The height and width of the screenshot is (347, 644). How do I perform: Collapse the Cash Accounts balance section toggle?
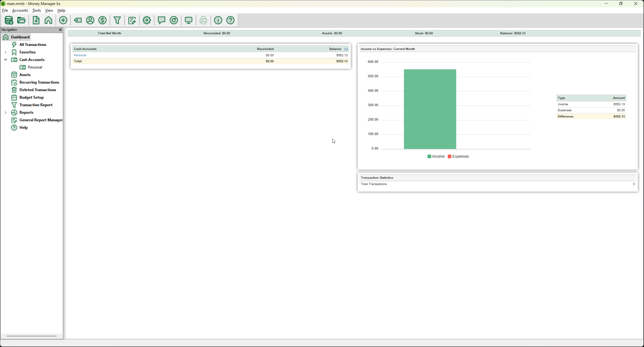346,49
